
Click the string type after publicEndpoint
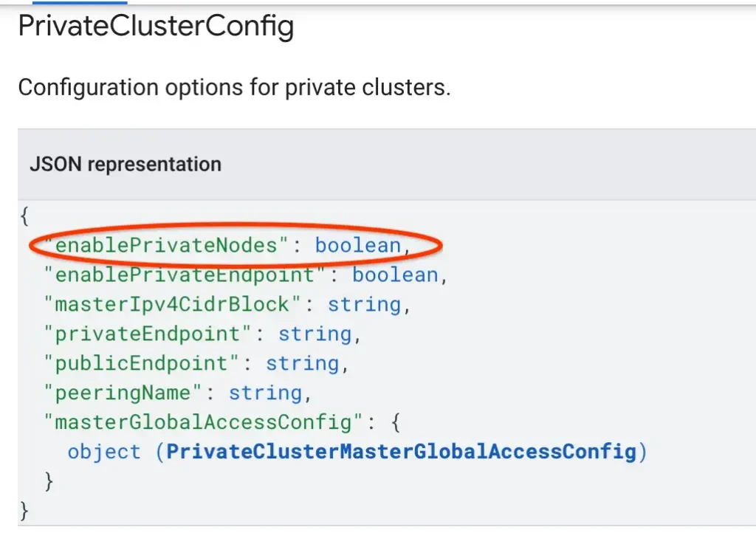(302, 363)
